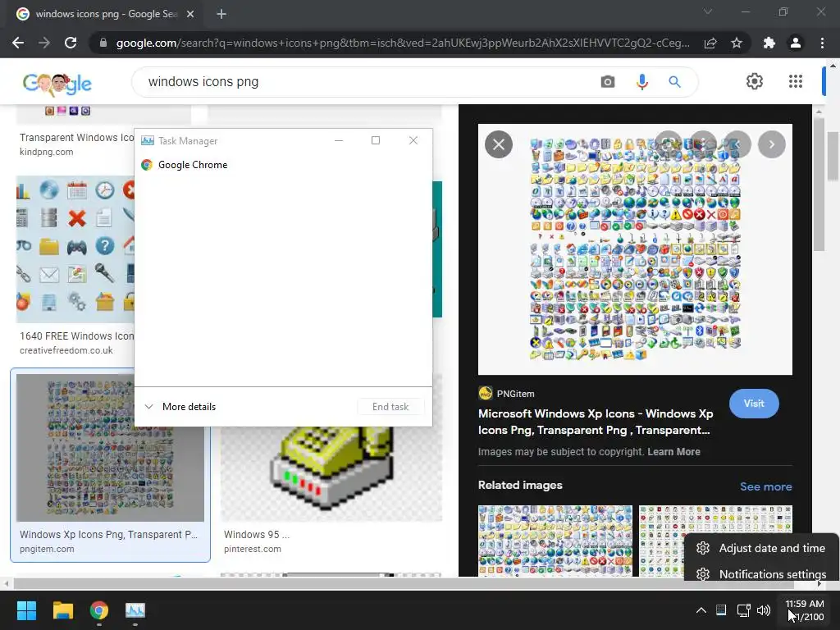Search by image camera icon

[608, 82]
